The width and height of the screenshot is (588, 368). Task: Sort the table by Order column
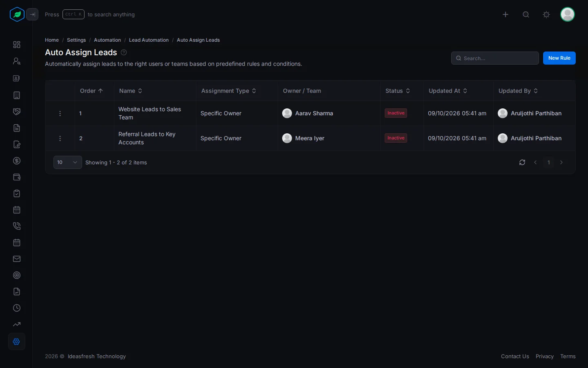click(x=91, y=91)
